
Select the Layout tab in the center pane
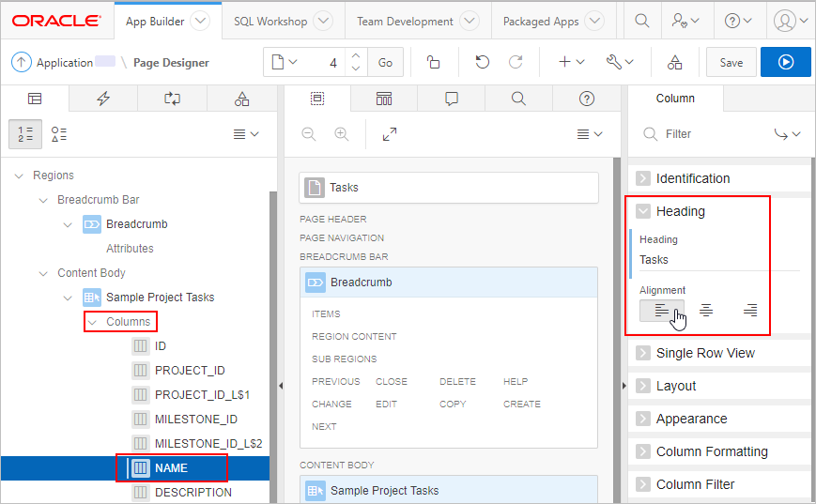tap(317, 99)
